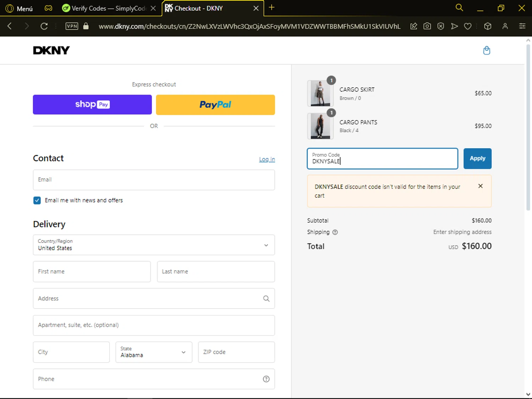Click the $65.00 skirt price
The image size is (532, 399).
[483, 93]
